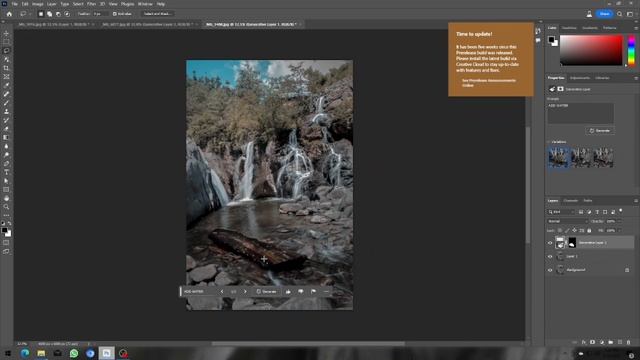The image size is (640, 360).
Task: Click the lock position icon in Layers
Action: [x=574, y=231]
